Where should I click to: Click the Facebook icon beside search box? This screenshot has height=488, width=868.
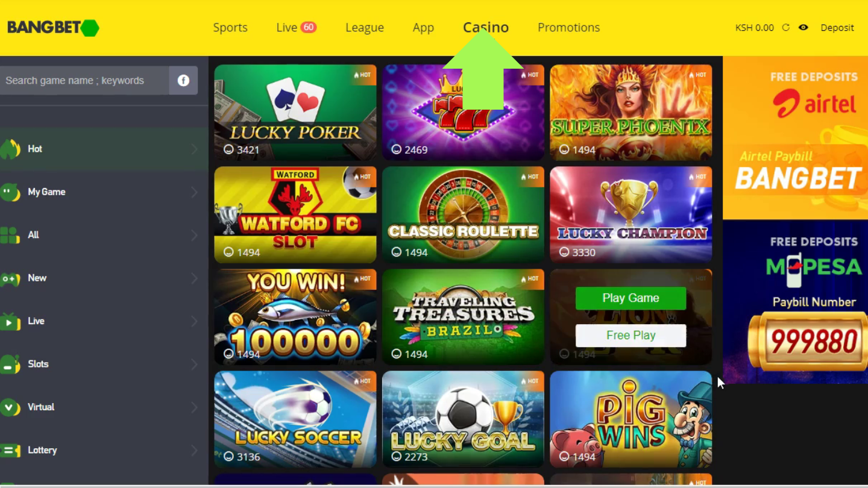tap(183, 80)
